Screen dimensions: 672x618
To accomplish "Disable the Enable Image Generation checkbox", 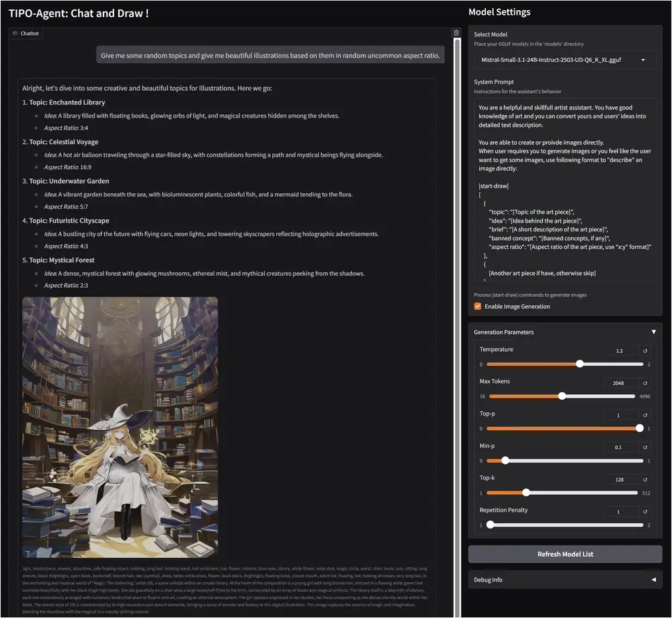I will click(x=478, y=307).
